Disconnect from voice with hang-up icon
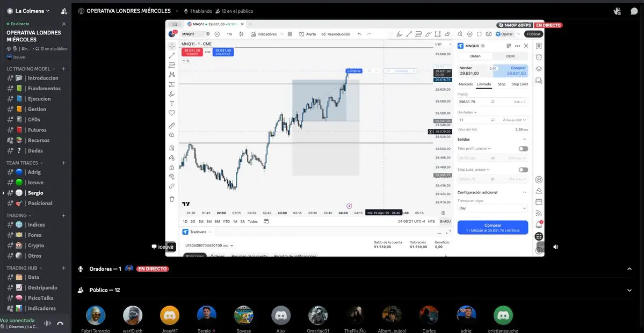644x333 pixels. (60, 323)
